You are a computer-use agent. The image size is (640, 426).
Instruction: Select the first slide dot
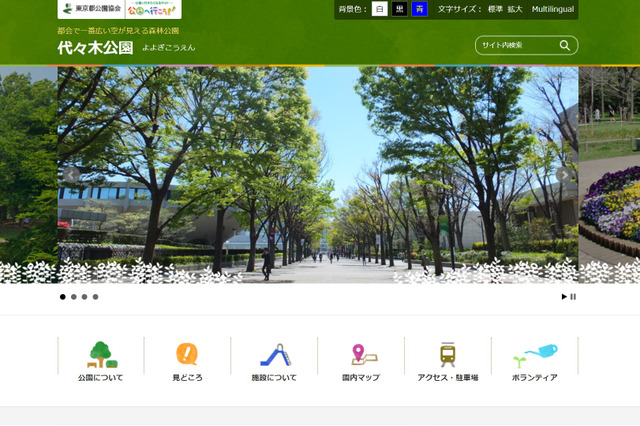pos(62,297)
